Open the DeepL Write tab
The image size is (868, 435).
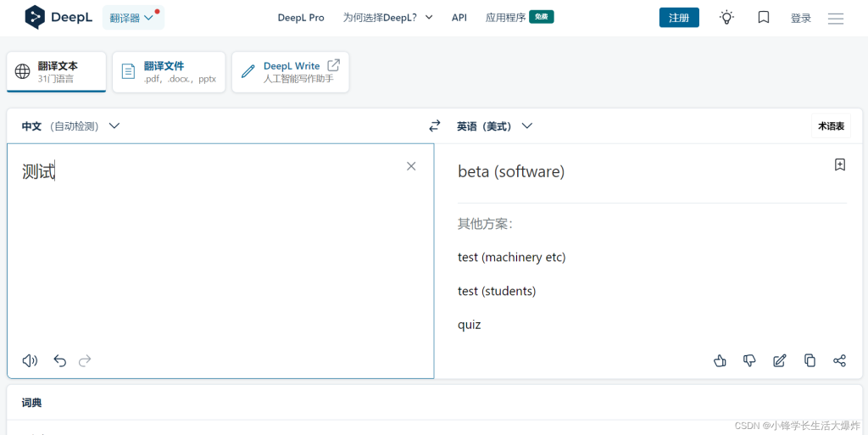tap(291, 72)
